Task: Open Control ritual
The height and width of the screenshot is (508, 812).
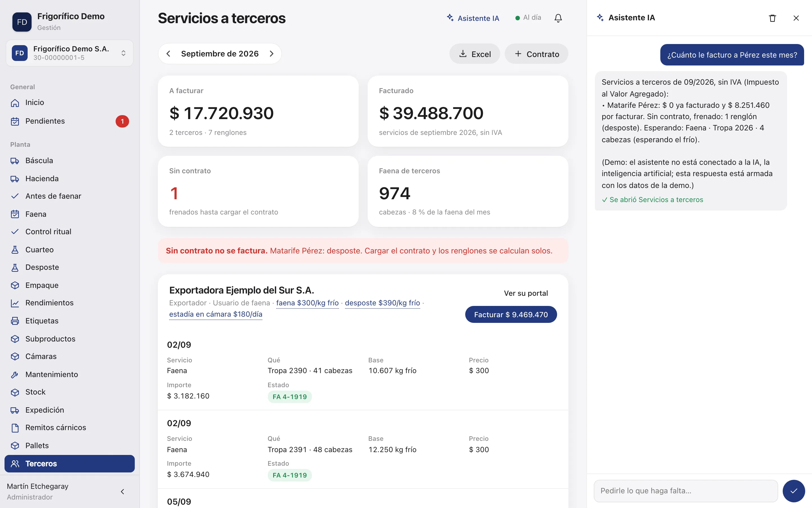Action: tap(69, 232)
